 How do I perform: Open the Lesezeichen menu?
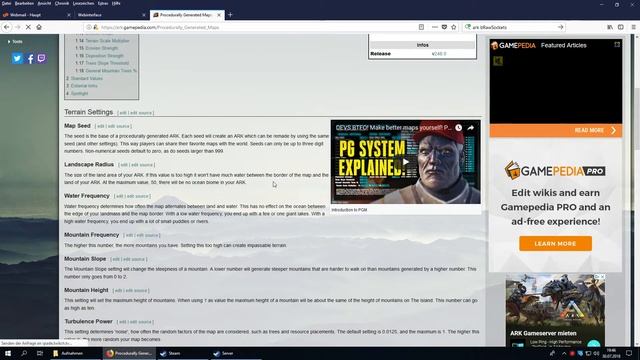point(84,3)
